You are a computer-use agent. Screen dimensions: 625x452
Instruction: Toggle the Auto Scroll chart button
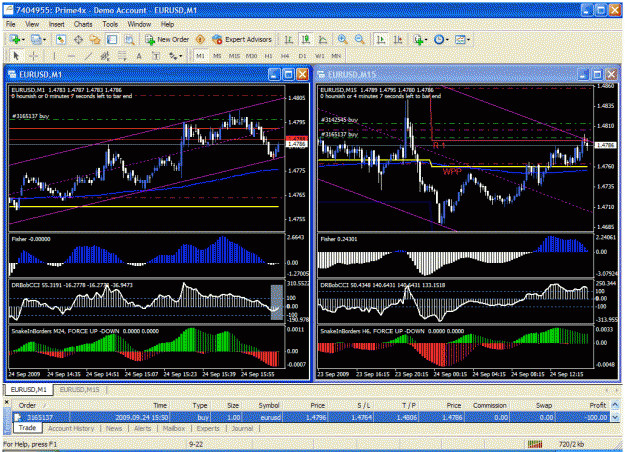pyautogui.click(x=381, y=39)
